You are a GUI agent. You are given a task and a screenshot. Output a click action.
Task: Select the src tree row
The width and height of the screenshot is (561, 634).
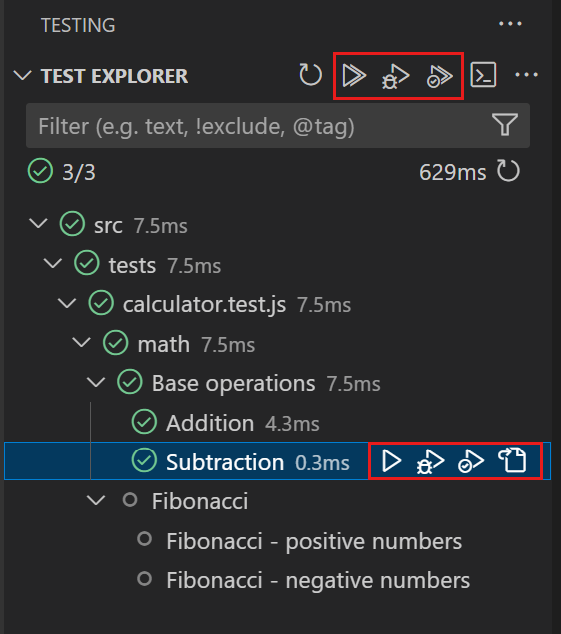[277, 225]
